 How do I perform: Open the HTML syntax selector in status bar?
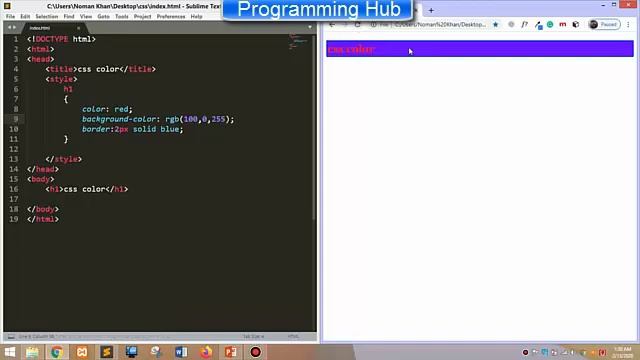pos(293,337)
